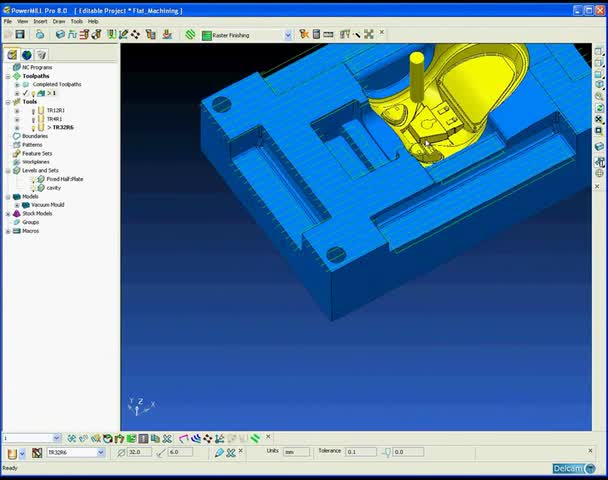Select NC Programs in explorer tree
The height and width of the screenshot is (480, 608).
37,67
